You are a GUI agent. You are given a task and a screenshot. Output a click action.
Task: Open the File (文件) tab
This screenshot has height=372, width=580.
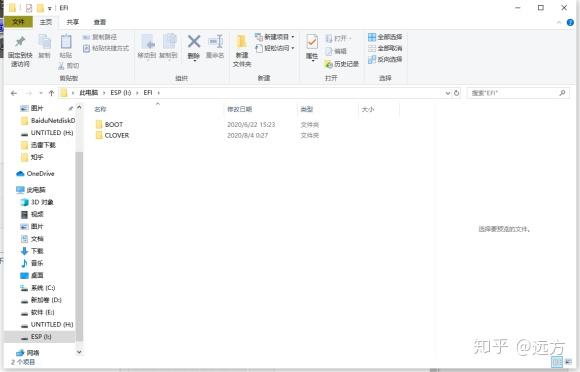(18, 22)
